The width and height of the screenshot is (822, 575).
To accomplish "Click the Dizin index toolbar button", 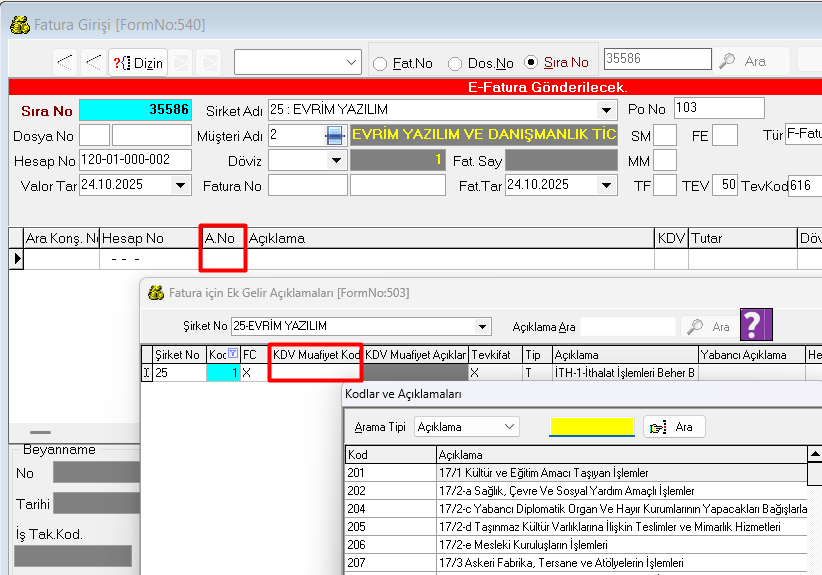I will pos(138,62).
